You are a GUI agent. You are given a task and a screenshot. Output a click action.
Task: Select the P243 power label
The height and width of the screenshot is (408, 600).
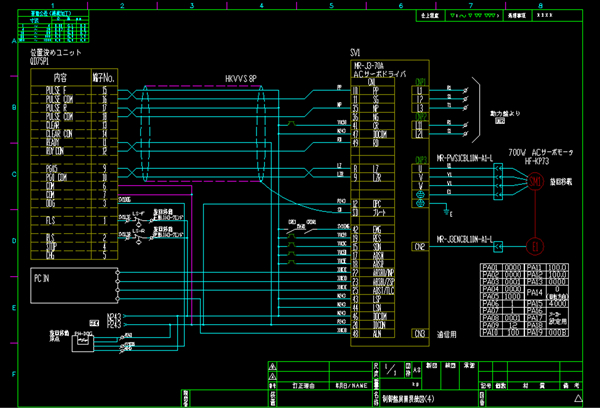pos(114,325)
